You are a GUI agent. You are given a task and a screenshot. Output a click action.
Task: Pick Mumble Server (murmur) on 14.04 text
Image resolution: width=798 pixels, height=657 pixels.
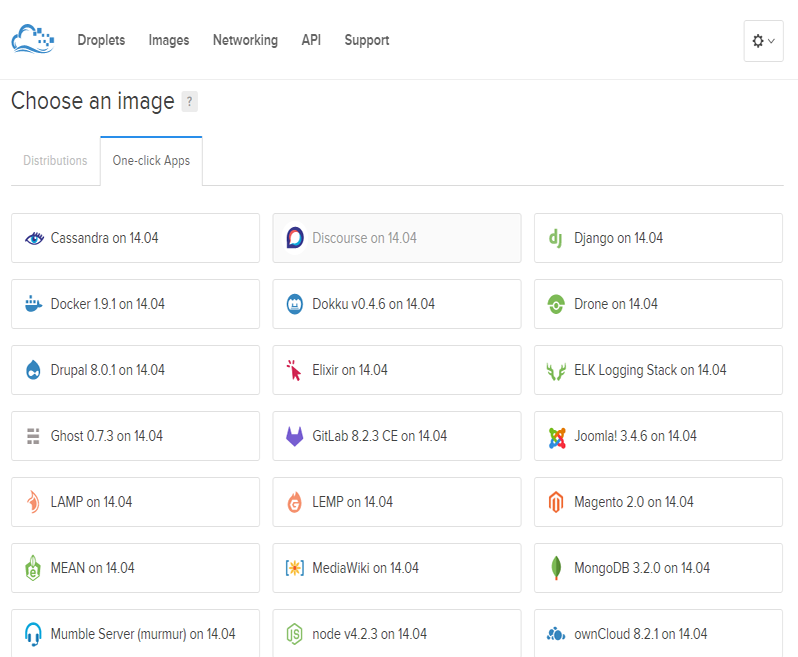click(x=143, y=634)
